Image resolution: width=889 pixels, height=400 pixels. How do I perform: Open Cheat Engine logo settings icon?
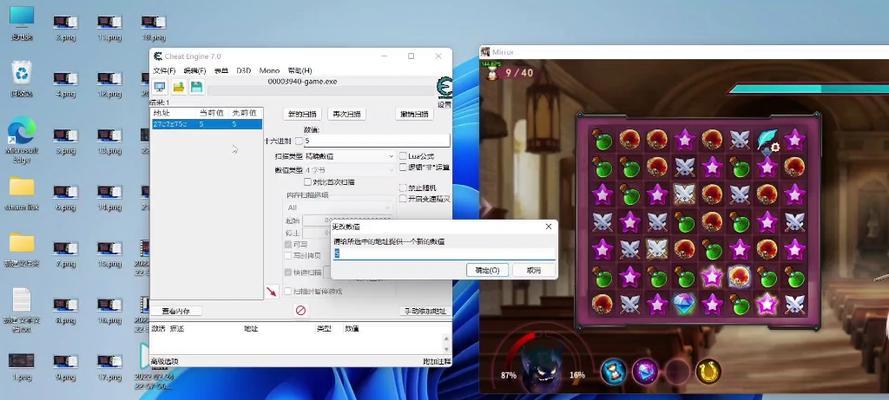(x=444, y=88)
